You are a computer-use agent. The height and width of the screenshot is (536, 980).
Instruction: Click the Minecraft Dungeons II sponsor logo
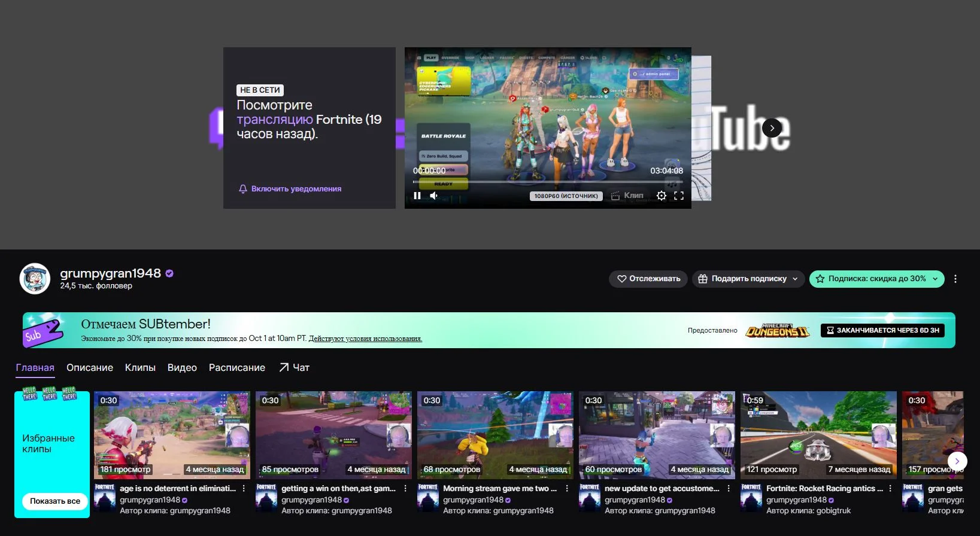point(777,330)
